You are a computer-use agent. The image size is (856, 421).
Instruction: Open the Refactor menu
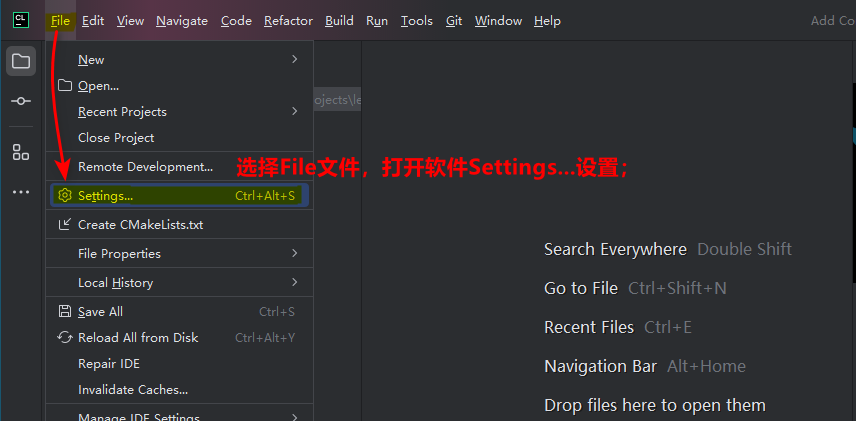click(288, 21)
